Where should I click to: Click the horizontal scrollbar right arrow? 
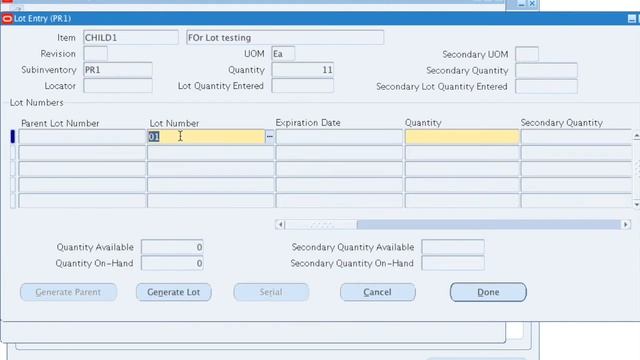626,224
